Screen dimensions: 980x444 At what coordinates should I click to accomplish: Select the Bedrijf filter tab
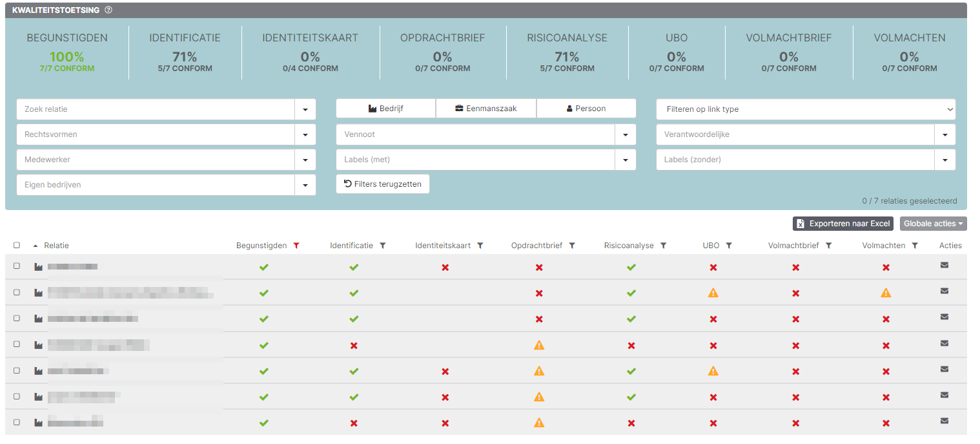(386, 109)
